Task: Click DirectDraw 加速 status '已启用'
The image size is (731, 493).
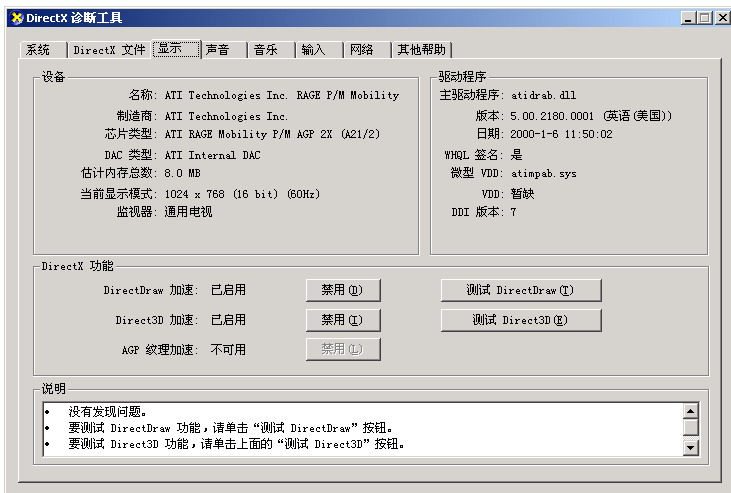Action: click(x=228, y=290)
